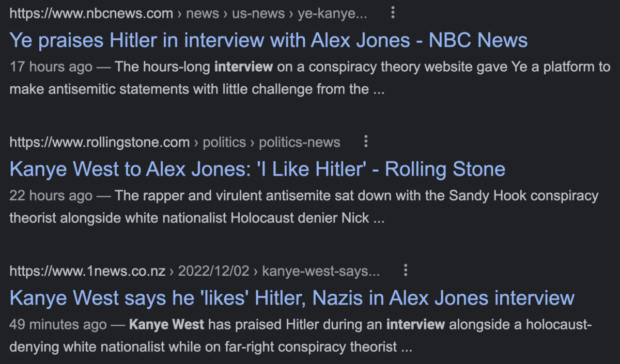This screenshot has height=364, width=620.
Task: Open the "Kanye West says he 'likes' Hitler" headline
Action: point(292,297)
